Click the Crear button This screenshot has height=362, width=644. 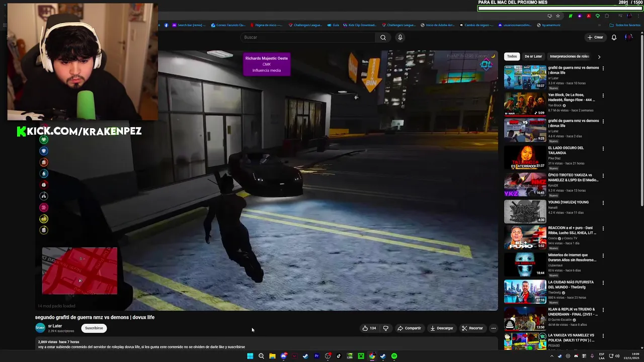click(x=595, y=37)
